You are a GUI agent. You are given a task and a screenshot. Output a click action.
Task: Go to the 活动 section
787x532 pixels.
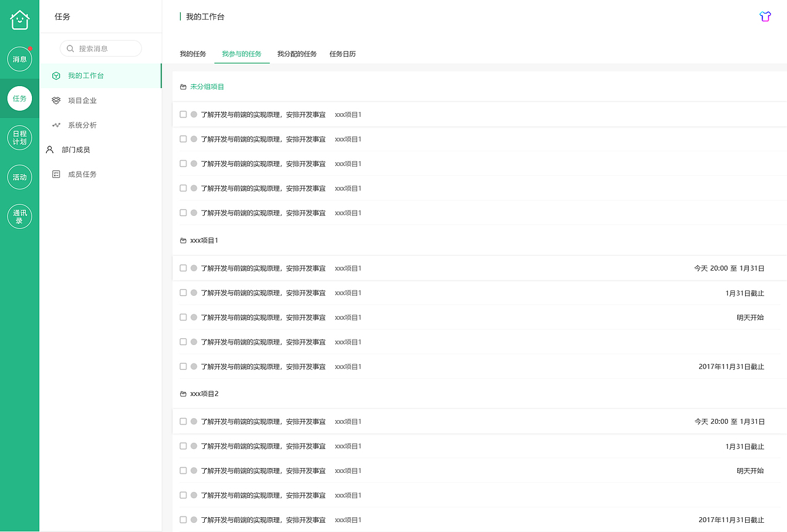[x=20, y=177]
